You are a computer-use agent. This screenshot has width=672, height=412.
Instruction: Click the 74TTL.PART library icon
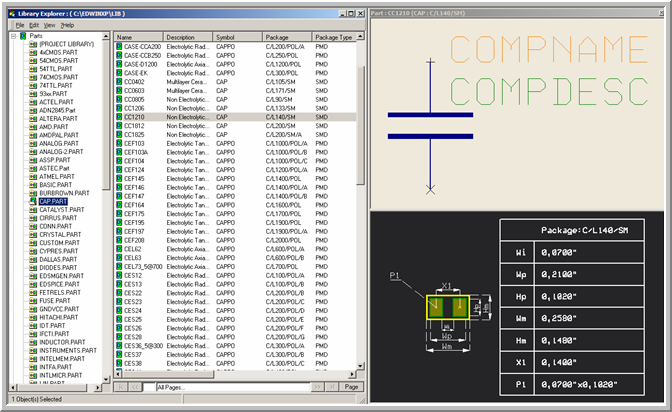tap(33, 85)
